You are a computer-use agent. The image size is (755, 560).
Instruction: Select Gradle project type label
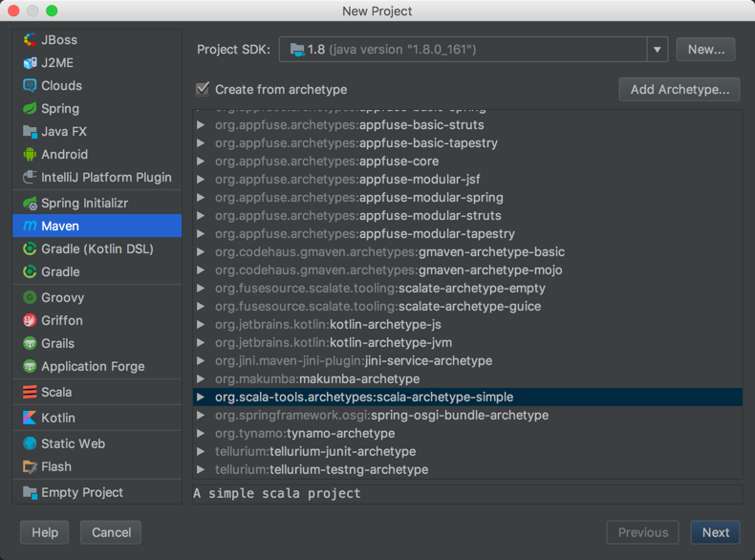coord(60,272)
